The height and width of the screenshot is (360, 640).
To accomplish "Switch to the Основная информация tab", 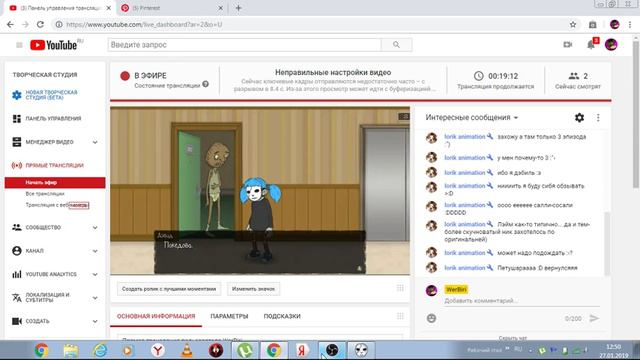I will [x=156, y=316].
